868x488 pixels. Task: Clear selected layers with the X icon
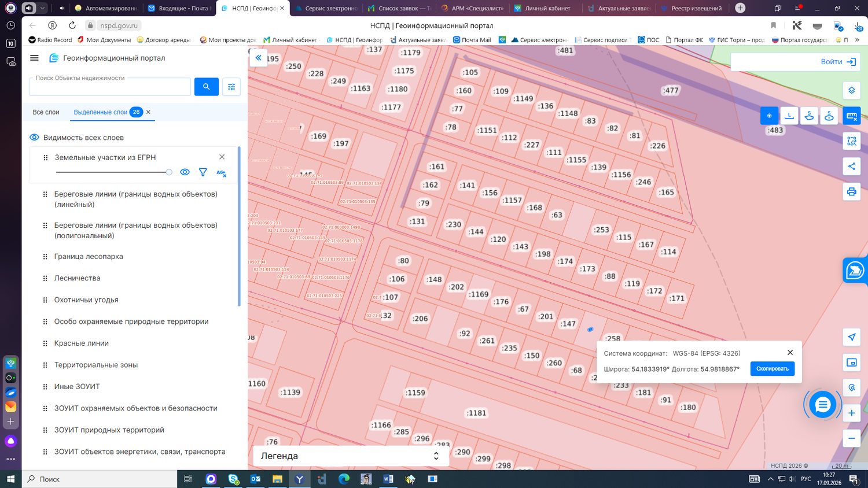[x=148, y=112]
